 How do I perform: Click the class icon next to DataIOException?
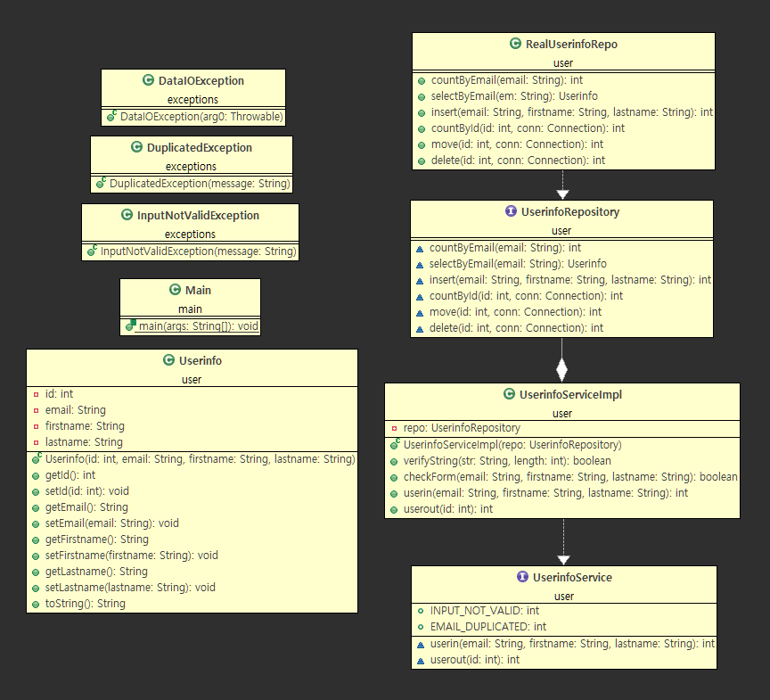coord(148,80)
